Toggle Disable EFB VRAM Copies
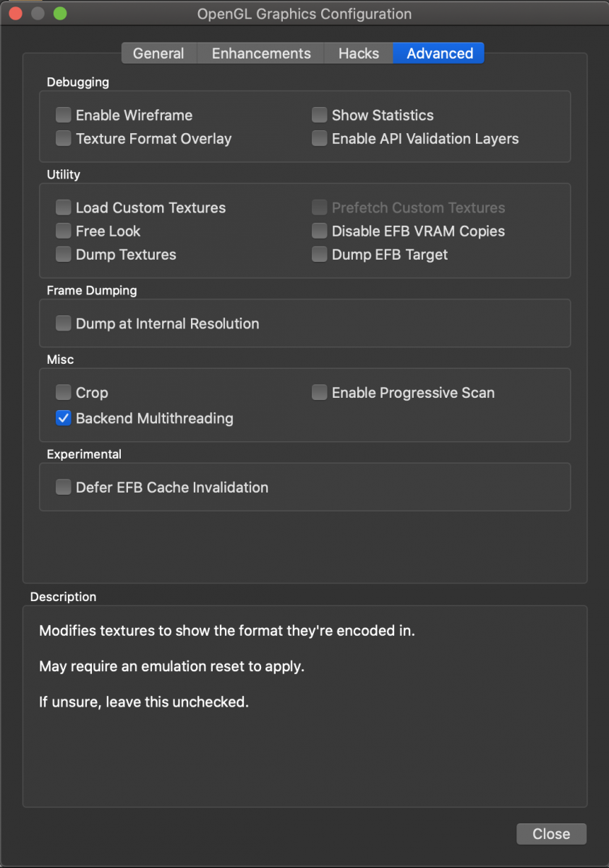609x868 pixels. (x=320, y=231)
